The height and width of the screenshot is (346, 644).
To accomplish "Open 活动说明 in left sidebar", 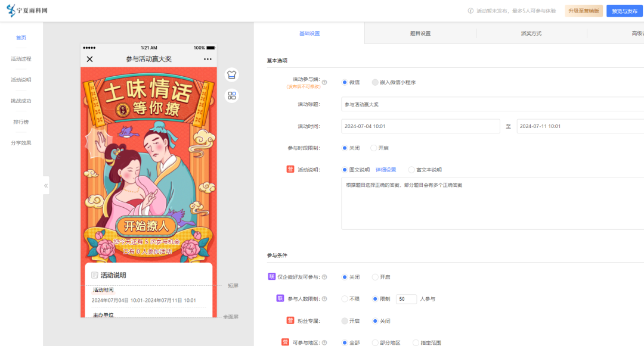I will (x=21, y=80).
